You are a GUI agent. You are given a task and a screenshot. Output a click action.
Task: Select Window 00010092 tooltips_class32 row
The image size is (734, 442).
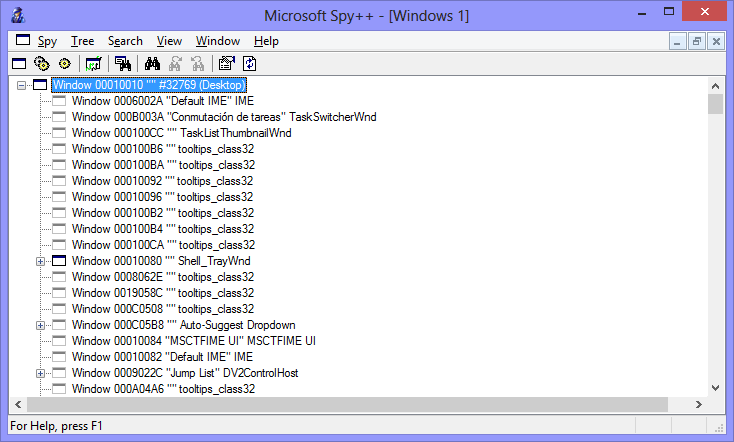tap(162, 181)
